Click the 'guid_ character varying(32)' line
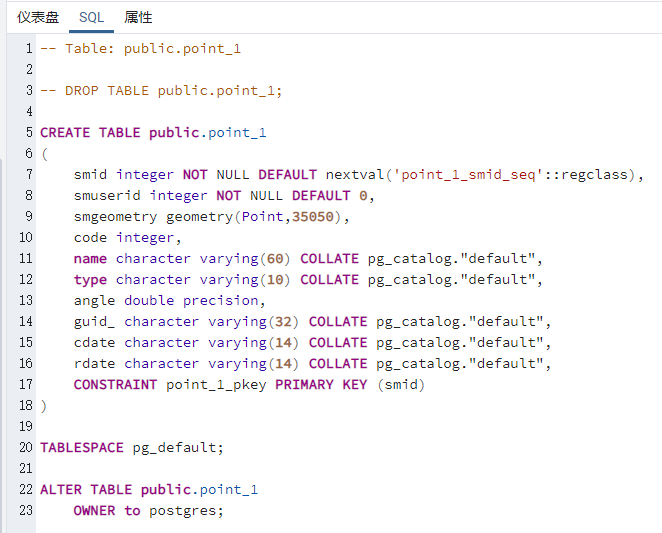This screenshot has width=662, height=533. click(312, 322)
